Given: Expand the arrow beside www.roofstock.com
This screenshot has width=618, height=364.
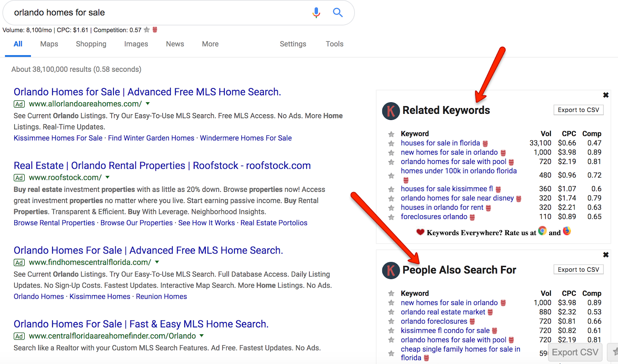Looking at the screenshot, I should (x=108, y=178).
